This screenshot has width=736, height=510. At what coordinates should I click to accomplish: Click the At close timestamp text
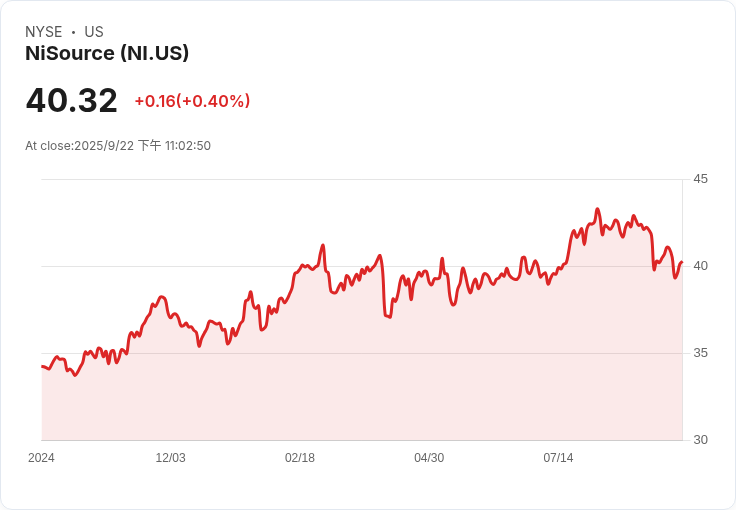[118, 145]
